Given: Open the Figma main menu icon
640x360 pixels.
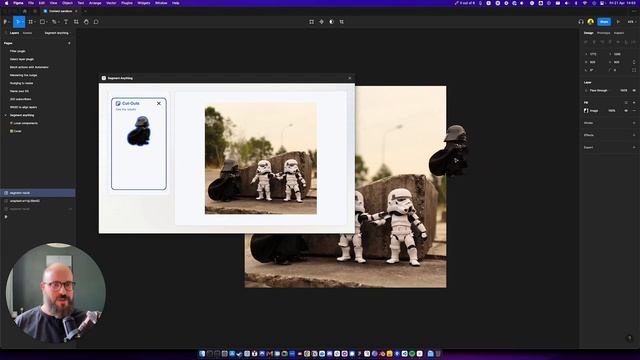Looking at the screenshot, I should (6, 22).
